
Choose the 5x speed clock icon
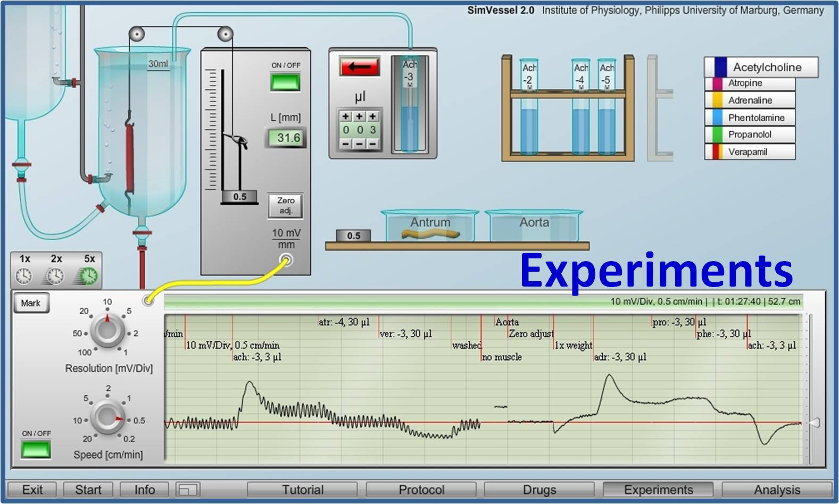pos(88,275)
